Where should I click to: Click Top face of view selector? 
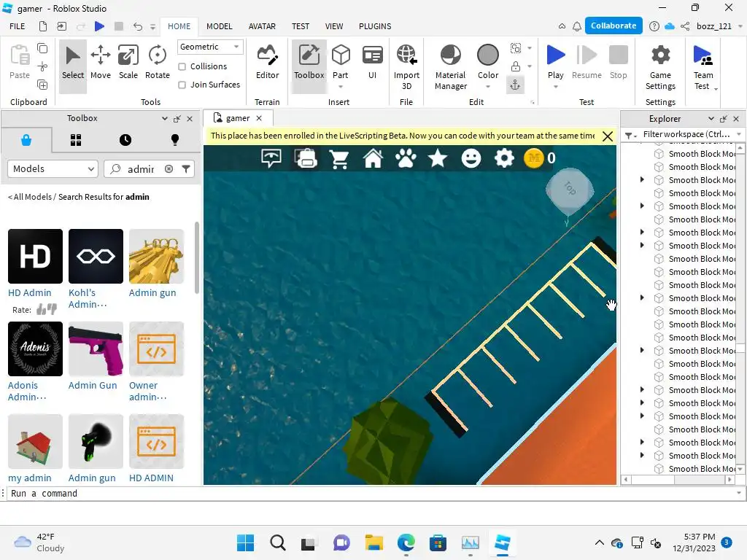pos(570,189)
